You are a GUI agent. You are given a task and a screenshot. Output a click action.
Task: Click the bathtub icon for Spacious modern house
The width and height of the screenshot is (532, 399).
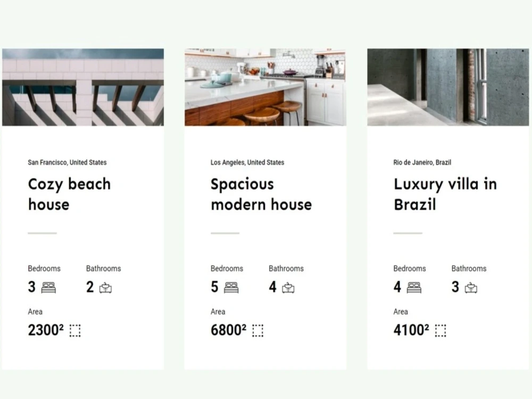(x=288, y=288)
